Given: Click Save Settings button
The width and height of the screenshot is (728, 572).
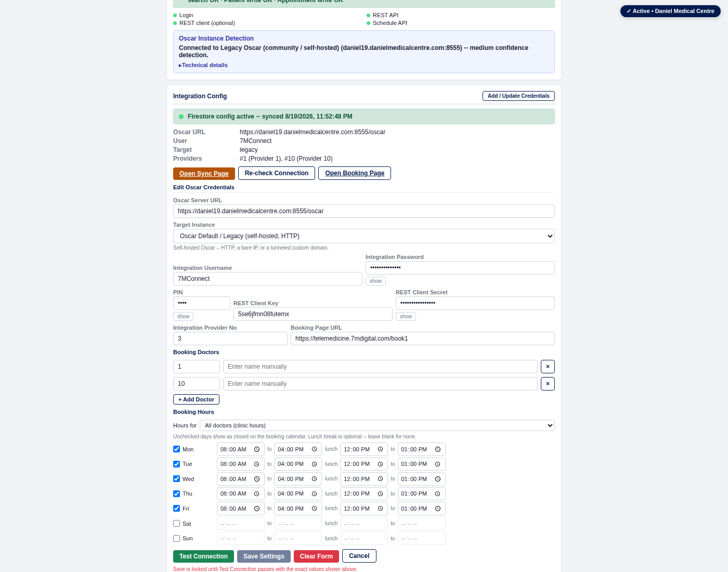Looking at the screenshot, I should pyautogui.click(x=264, y=556).
